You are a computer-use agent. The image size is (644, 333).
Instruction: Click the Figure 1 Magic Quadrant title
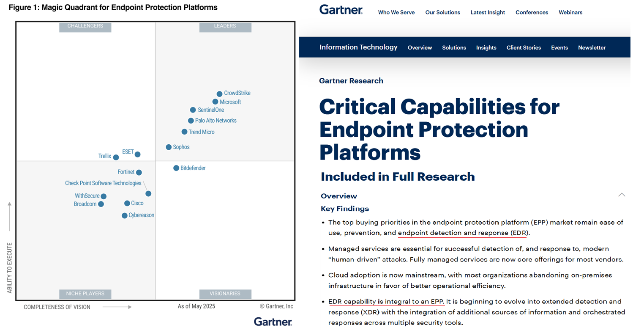[x=113, y=8]
